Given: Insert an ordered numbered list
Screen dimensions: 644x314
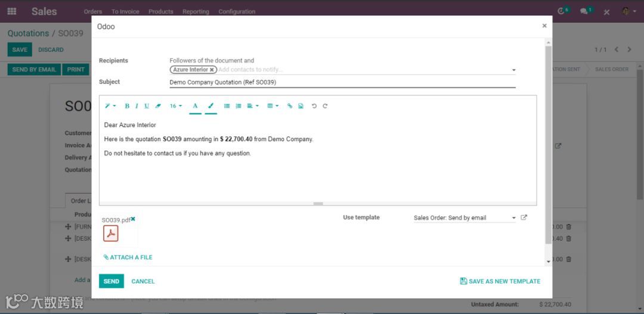Looking at the screenshot, I should [x=238, y=106].
